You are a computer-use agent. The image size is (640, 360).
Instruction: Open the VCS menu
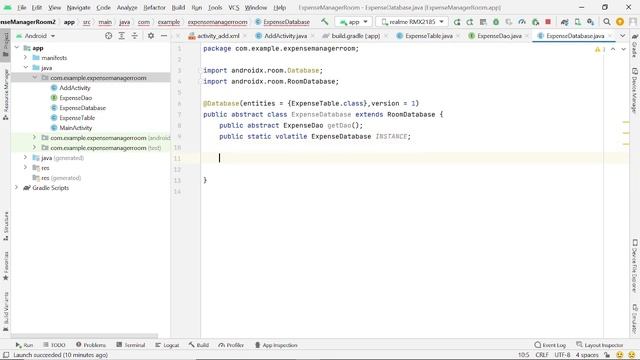point(234,7)
